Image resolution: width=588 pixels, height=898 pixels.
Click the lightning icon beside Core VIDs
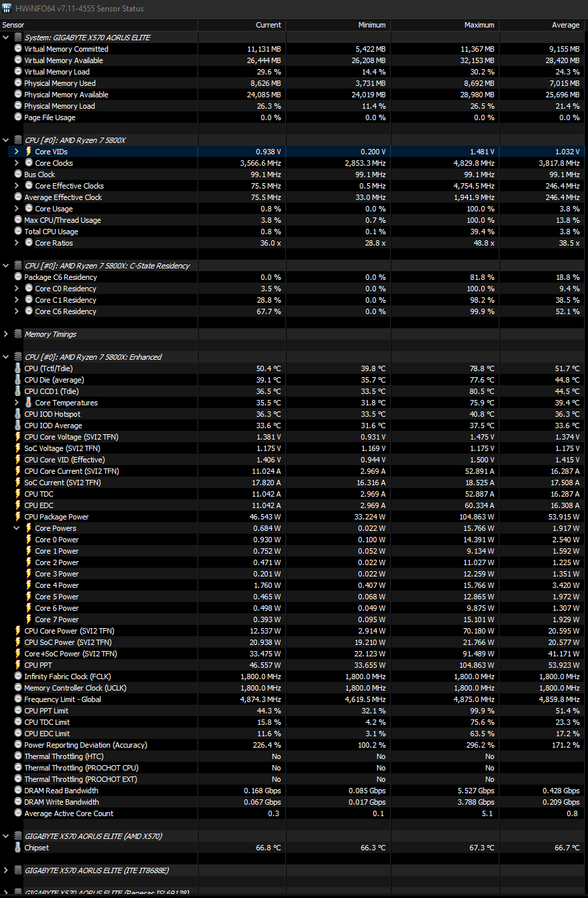(29, 152)
